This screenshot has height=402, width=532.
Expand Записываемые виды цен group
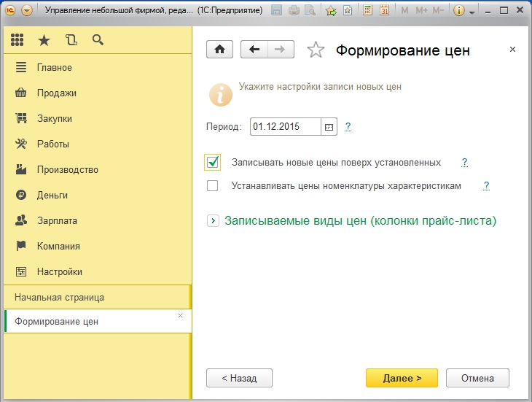point(213,220)
